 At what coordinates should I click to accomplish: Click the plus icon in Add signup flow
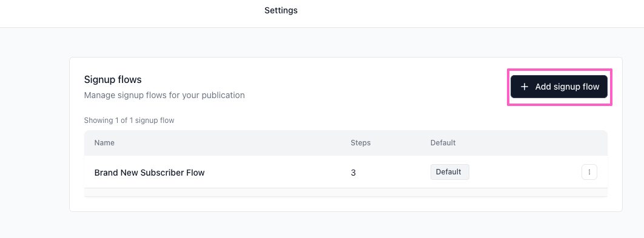pos(524,87)
